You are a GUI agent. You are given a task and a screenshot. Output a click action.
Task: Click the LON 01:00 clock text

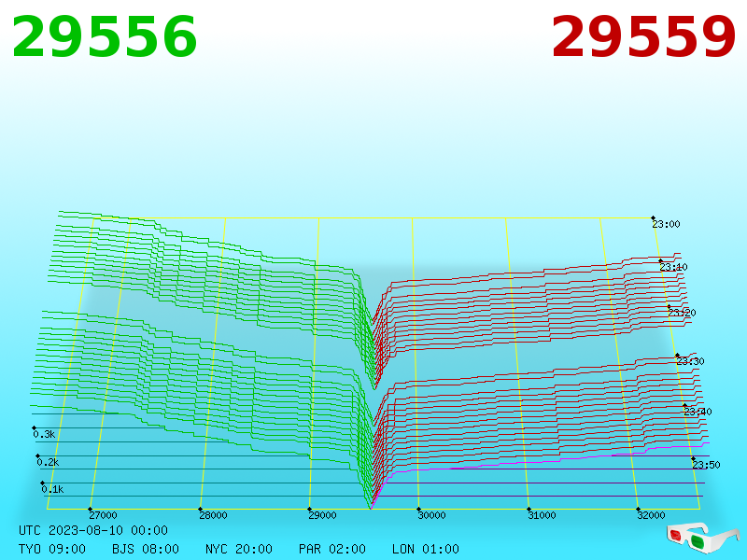(x=426, y=549)
